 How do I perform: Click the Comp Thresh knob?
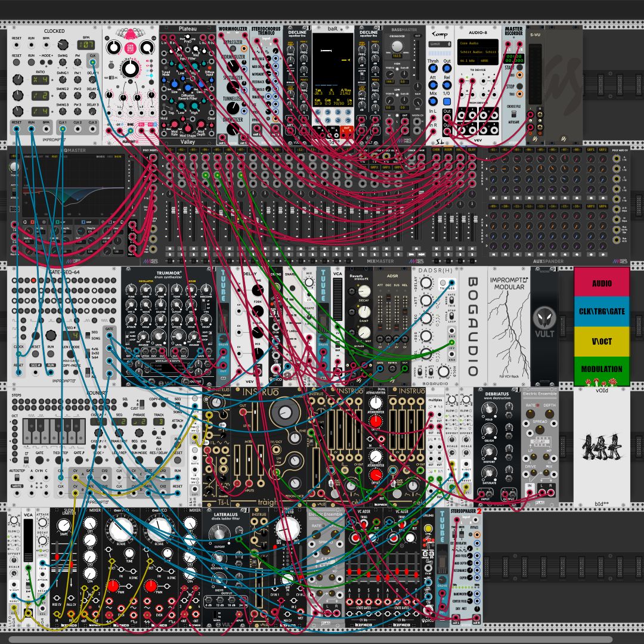[433, 69]
